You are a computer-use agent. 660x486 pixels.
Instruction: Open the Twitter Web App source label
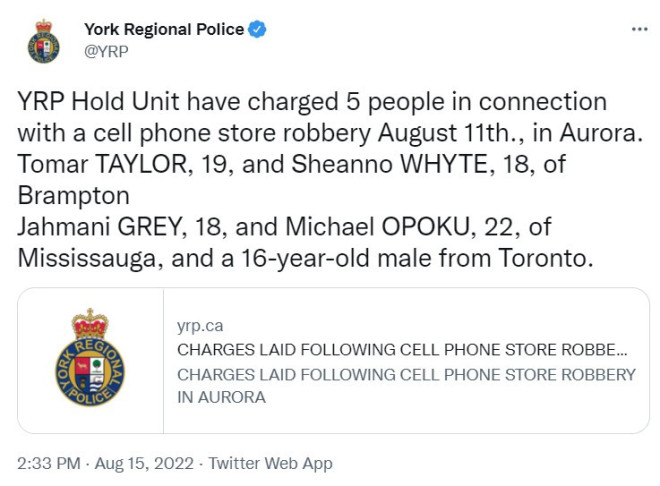(x=271, y=463)
